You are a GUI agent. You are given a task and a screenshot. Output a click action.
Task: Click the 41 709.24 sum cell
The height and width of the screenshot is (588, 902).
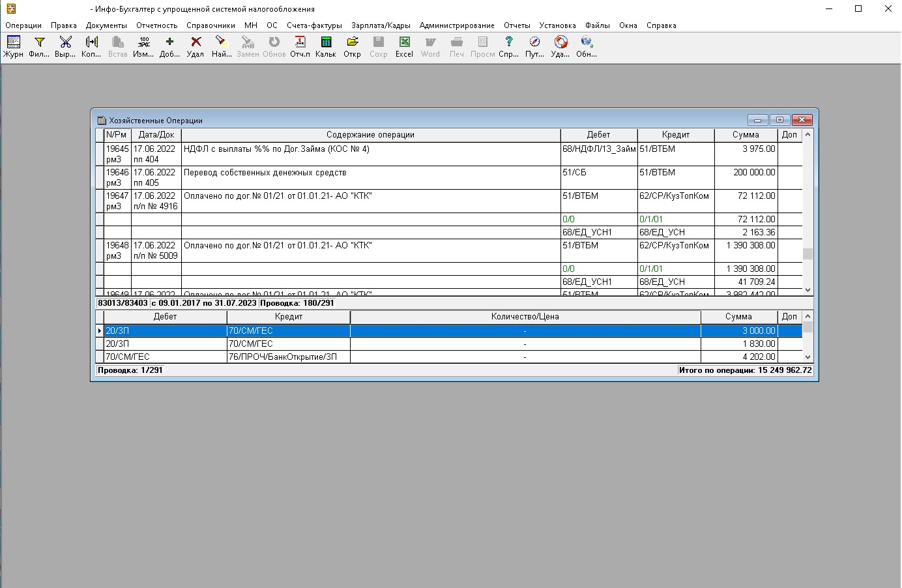746,282
